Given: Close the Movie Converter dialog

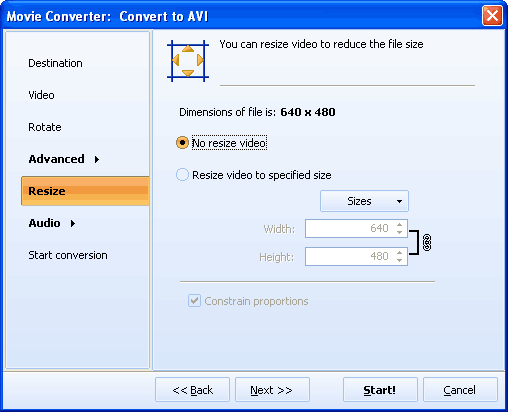Looking at the screenshot, I should point(492,16).
